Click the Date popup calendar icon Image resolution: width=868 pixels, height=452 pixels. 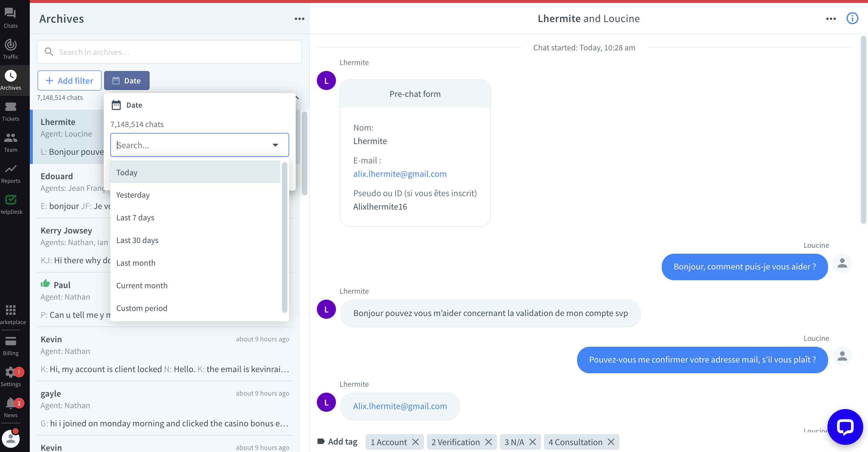pos(116,105)
